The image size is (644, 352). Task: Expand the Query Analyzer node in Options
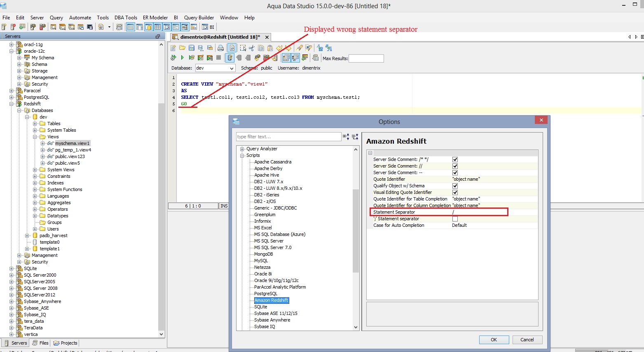click(x=243, y=149)
